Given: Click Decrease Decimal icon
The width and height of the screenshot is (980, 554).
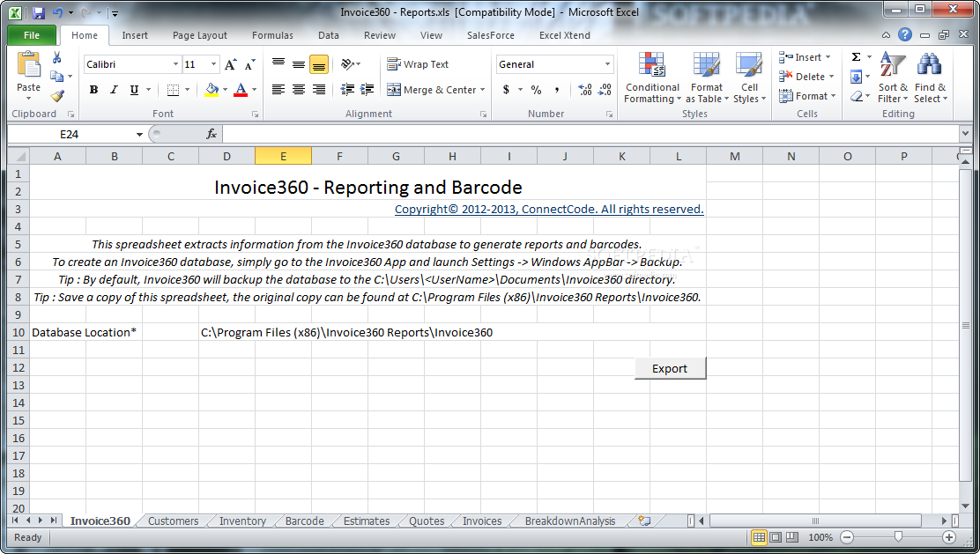Looking at the screenshot, I should (x=605, y=90).
